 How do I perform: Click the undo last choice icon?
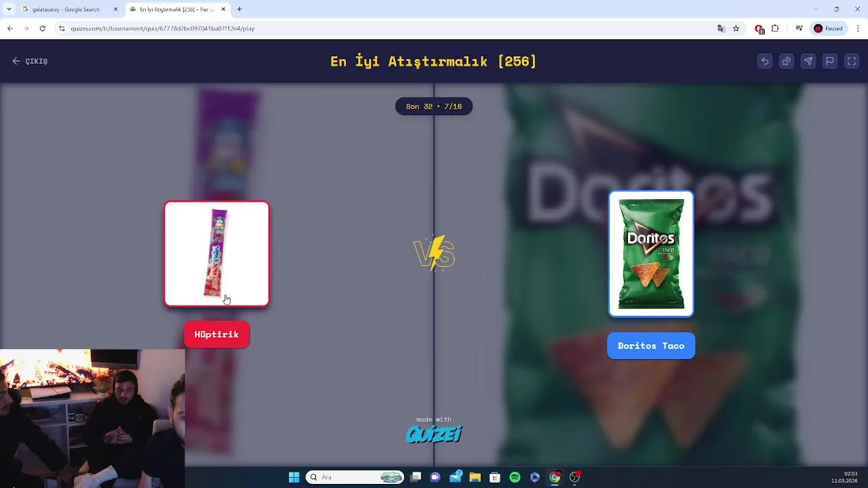pyautogui.click(x=765, y=61)
